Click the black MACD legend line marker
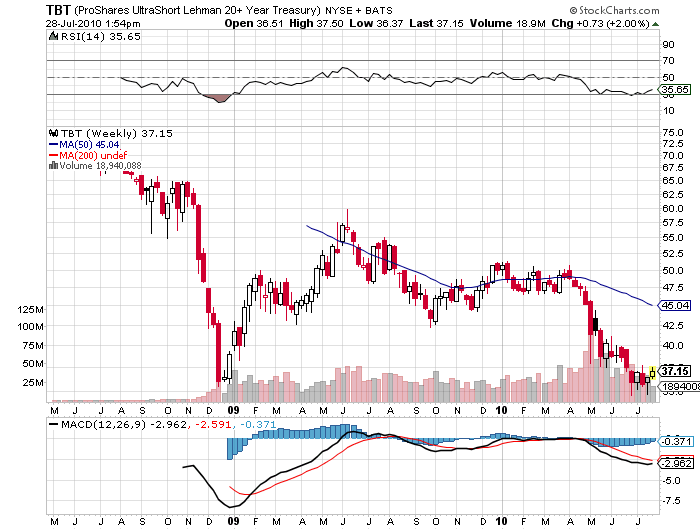 54,424
